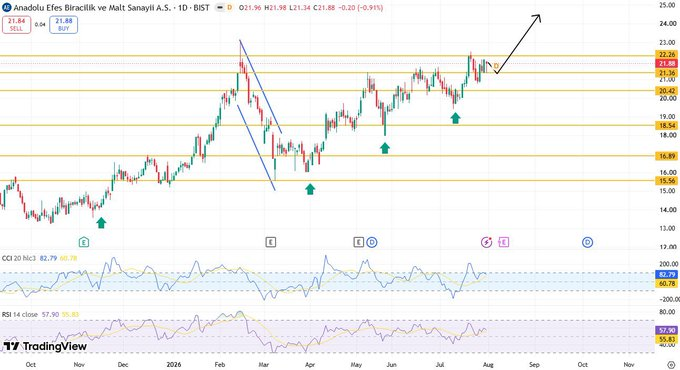Click the low value L21.34
The image size is (680, 370).
pyautogui.click(x=299, y=7)
